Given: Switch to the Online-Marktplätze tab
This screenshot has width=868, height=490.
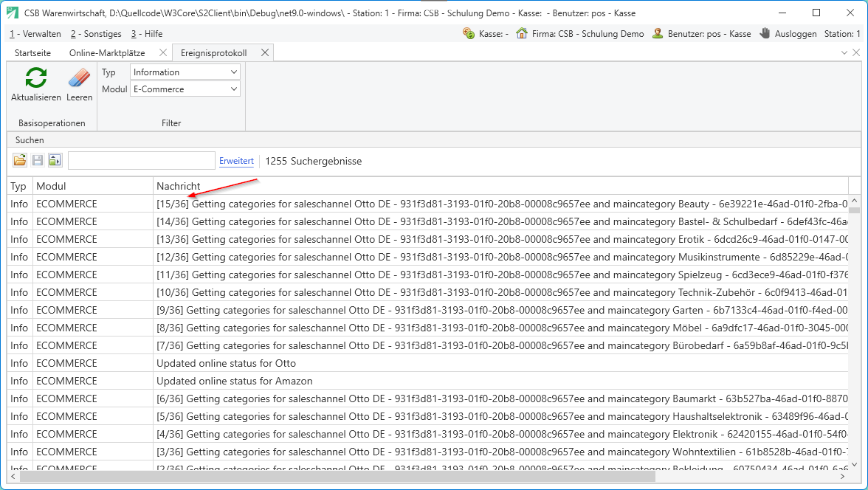Looking at the screenshot, I should (107, 53).
